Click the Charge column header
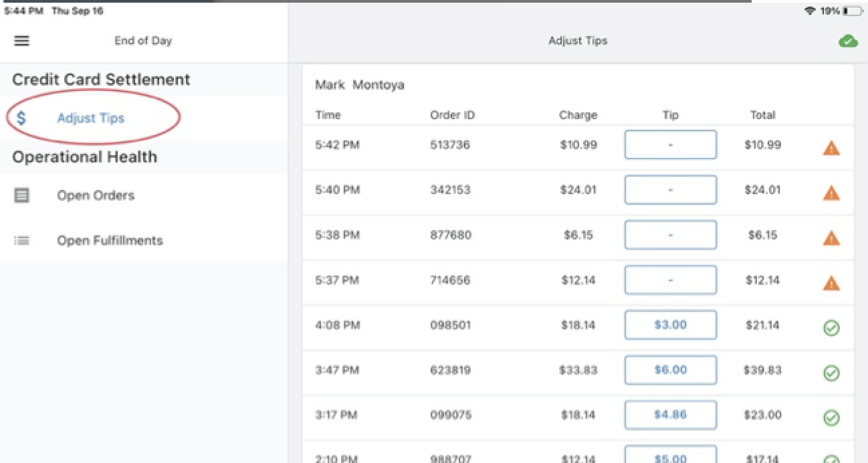This screenshot has width=868, height=463. click(578, 115)
